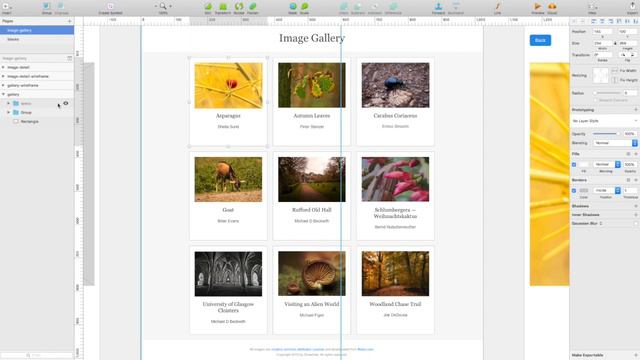Toggle the size aspect ratio lock
Image resolution: width=640 pixels, height=360 pixels.
(615, 43)
